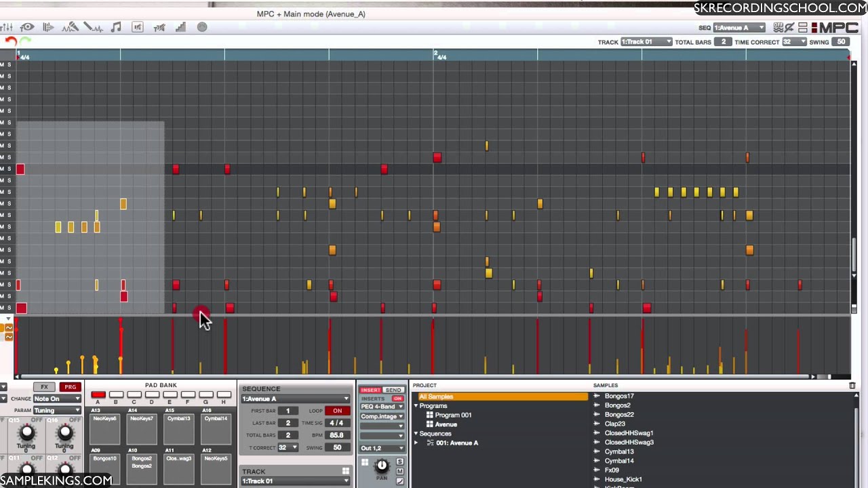Click the eye view icon in toolbar
This screenshot has height=488, width=868.
27,27
